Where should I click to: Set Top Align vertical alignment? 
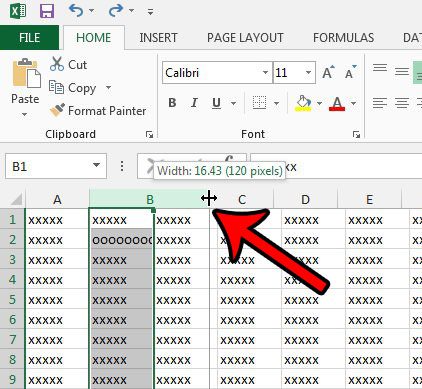pos(380,69)
